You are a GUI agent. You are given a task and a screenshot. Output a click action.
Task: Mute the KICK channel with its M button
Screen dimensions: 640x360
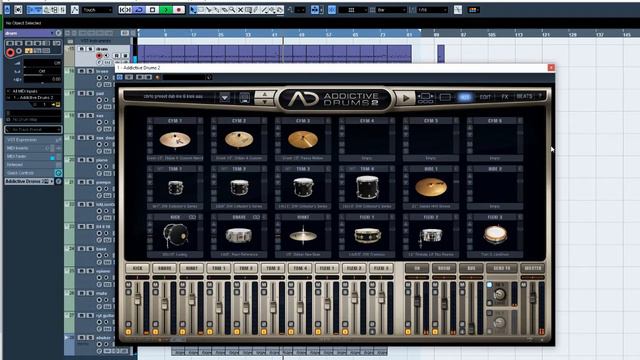[129, 284]
